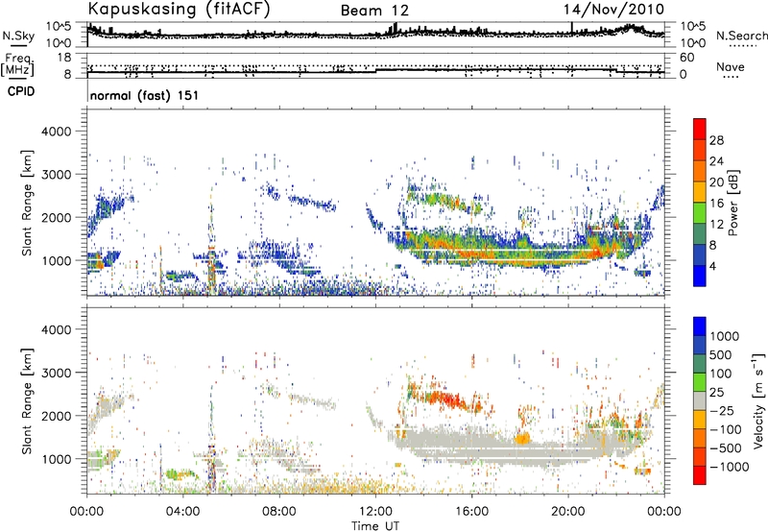Click the '18' frequency axis tick
768x532 pixels.
click(x=64, y=58)
